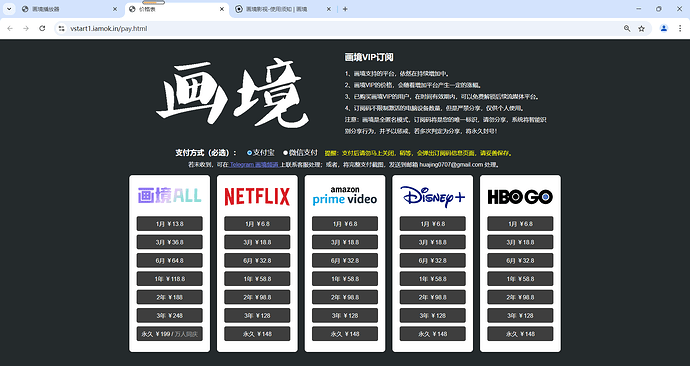
Task: Choose 画境ALL 1月 ¥13.8 plan
Action: tap(169, 224)
